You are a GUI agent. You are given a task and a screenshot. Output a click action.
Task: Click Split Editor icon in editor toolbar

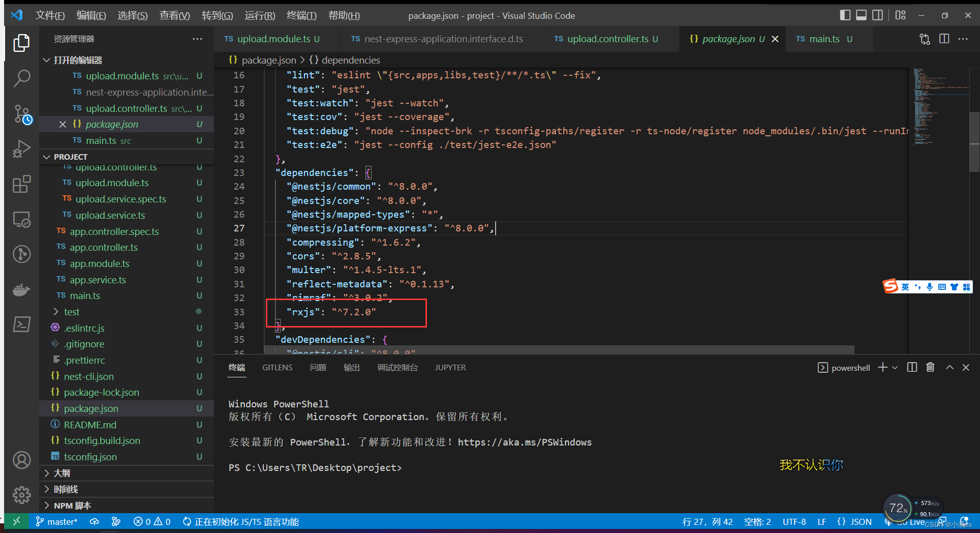pos(944,39)
